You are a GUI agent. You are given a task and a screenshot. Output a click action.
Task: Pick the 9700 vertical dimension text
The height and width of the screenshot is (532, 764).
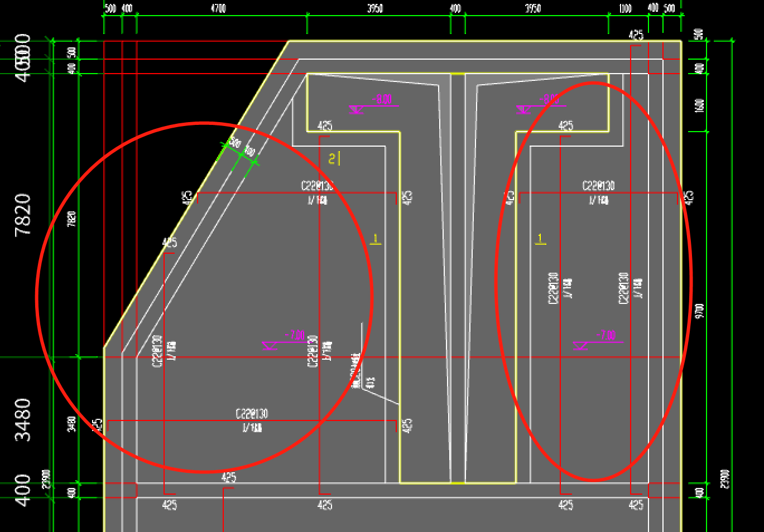pyautogui.click(x=699, y=311)
